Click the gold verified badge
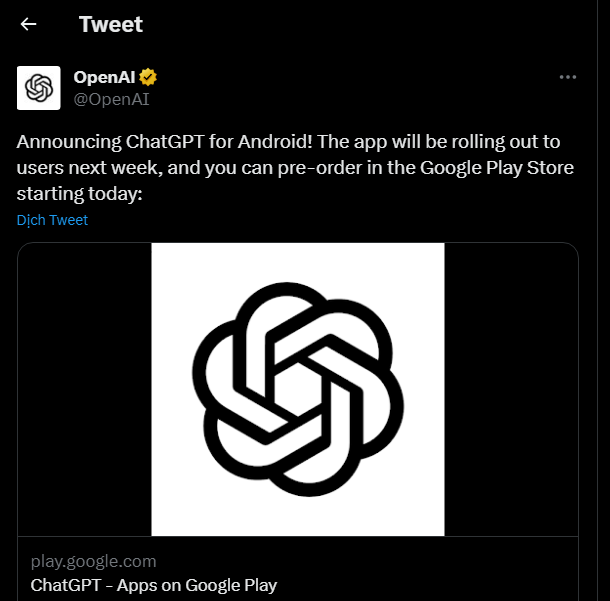 pos(148,77)
